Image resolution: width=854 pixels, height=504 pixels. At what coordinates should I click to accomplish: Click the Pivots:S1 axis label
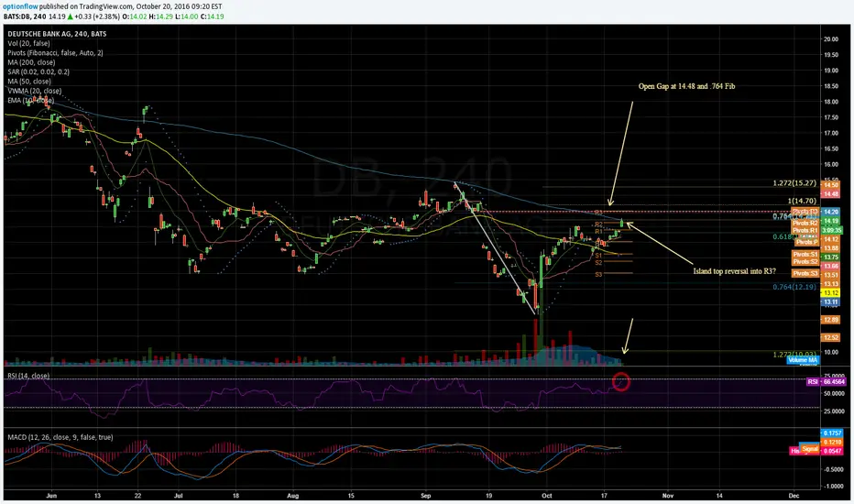[805, 255]
